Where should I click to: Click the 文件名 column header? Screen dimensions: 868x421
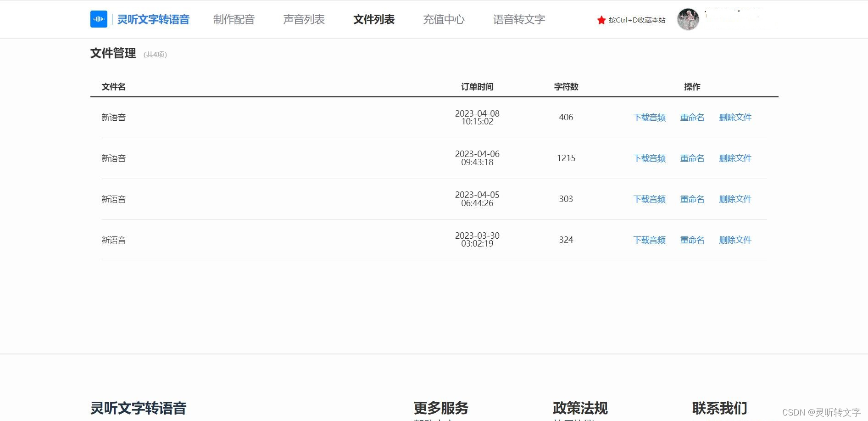click(114, 87)
